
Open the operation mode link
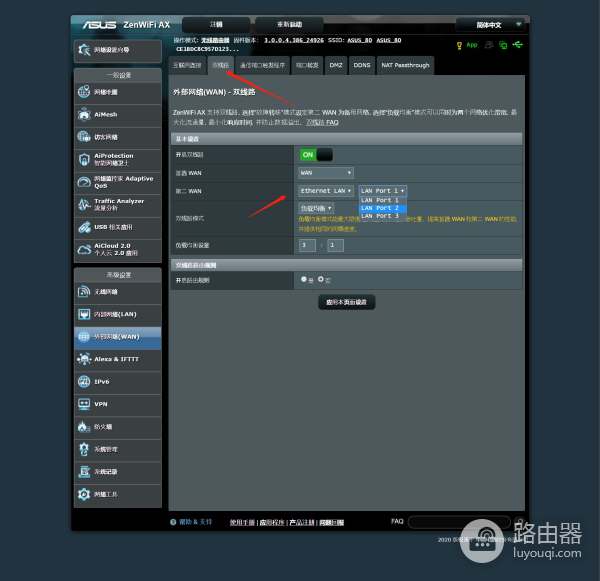pyautogui.click(x=215, y=40)
